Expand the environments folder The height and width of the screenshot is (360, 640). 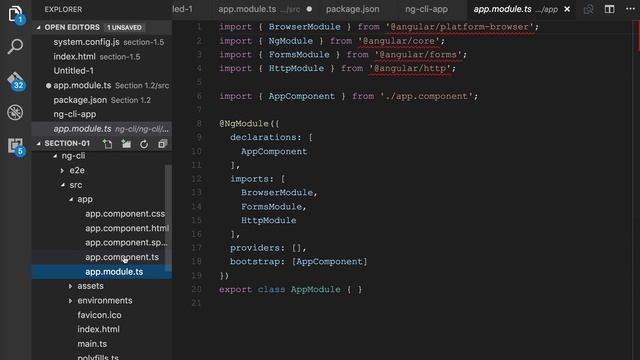click(x=71, y=301)
